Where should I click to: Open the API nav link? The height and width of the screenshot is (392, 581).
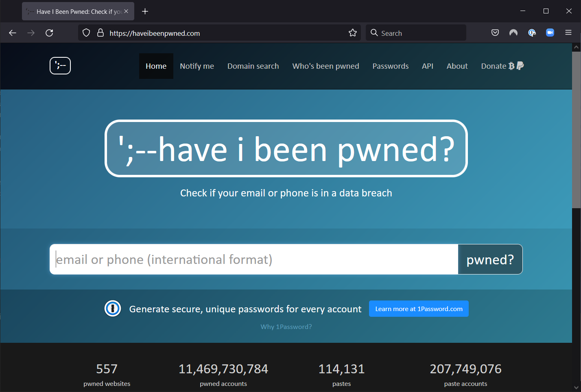(428, 66)
